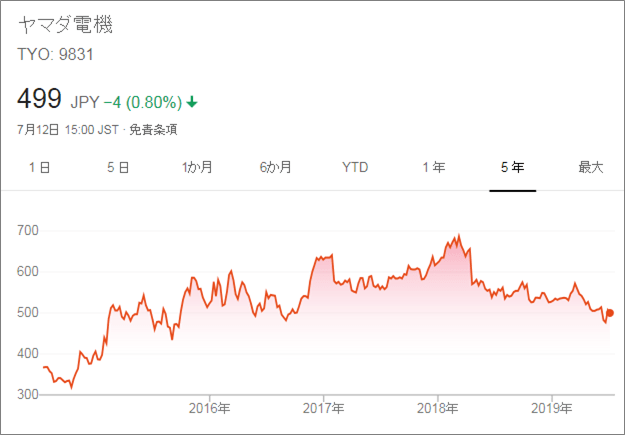The image size is (625, 435).
Task: Click the 600 y-axis label
Action: pyautogui.click(x=28, y=272)
